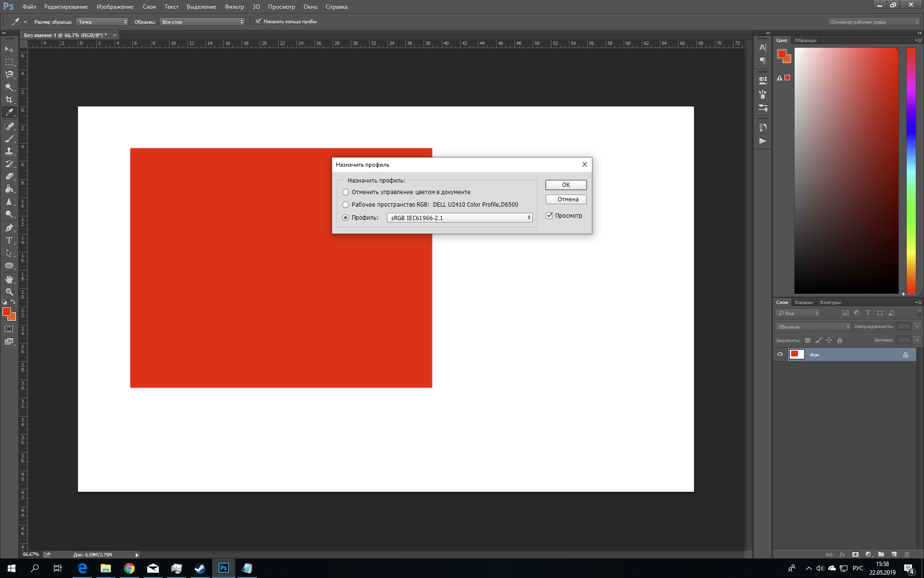Switch to the 'Контуры' tab

point(830,302)
